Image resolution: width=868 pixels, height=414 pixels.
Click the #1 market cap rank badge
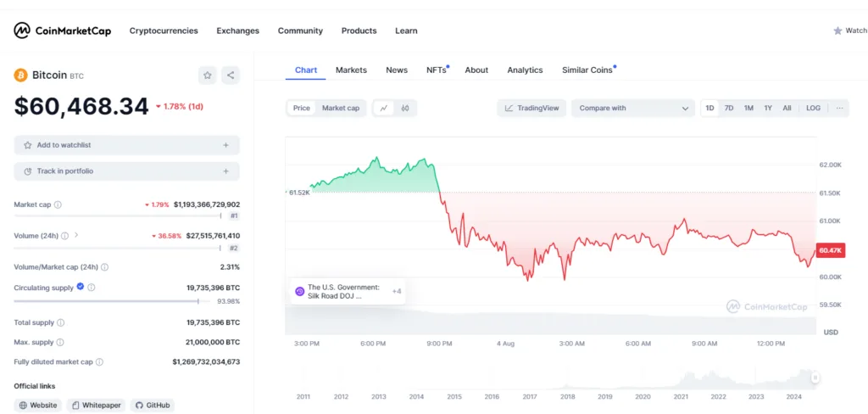coord(234,216)
